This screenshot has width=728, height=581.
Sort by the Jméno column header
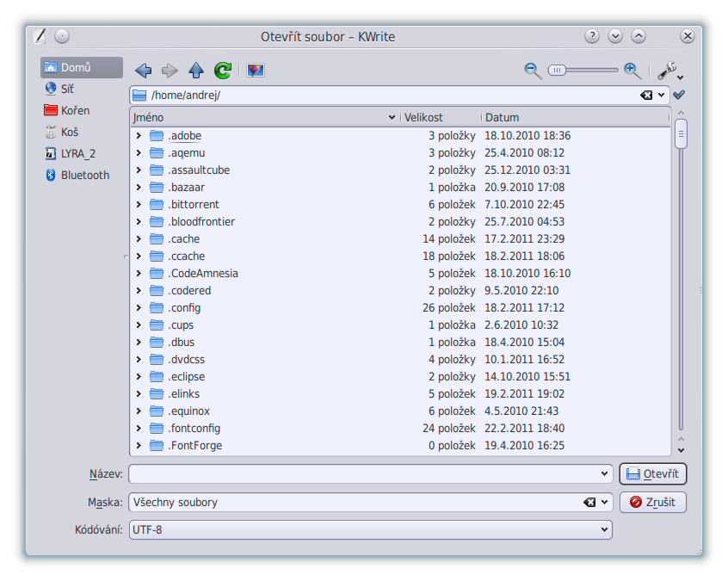coord(265,118)
